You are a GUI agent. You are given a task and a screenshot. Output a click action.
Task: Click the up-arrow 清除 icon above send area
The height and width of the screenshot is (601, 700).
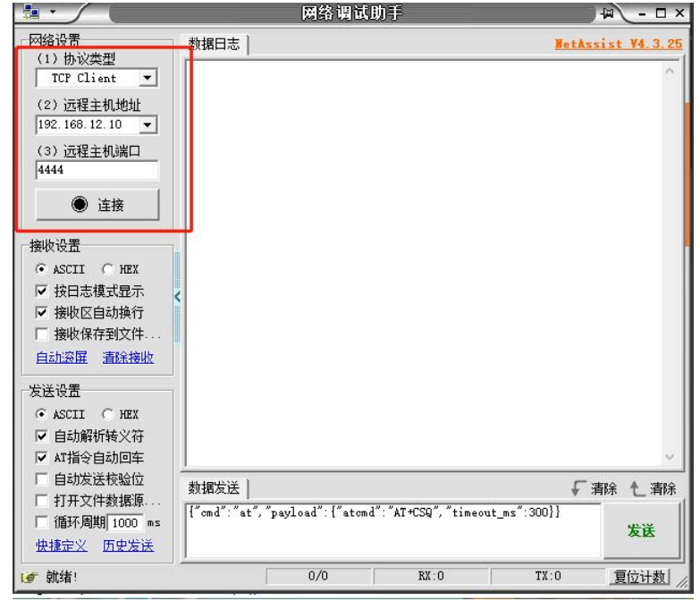click(637, 488)
